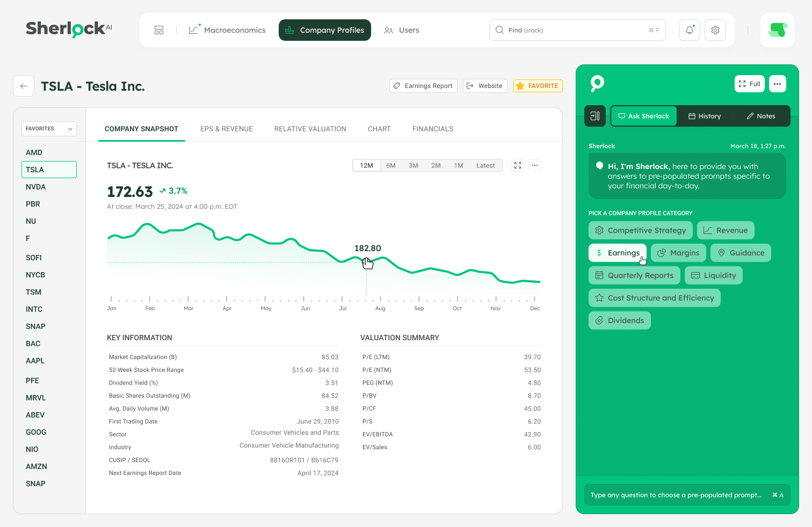Select 3M chart time range
The height and width of the screenshot is (527, 812).
point(414,165)
